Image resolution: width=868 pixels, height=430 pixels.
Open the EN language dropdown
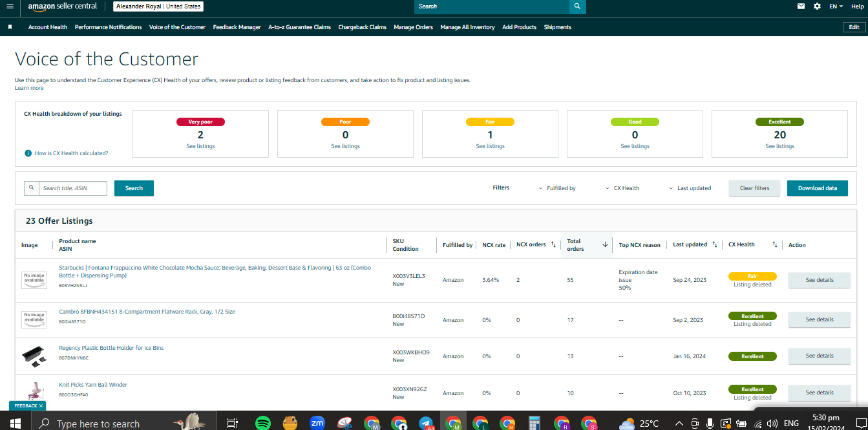(x=836, y=6)
